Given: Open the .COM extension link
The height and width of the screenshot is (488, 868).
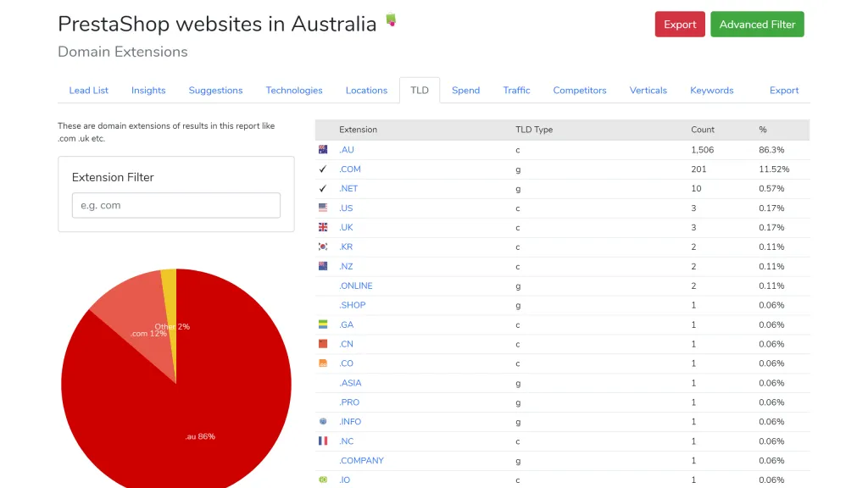Looking at the screenshot, I should click(350, 169).
